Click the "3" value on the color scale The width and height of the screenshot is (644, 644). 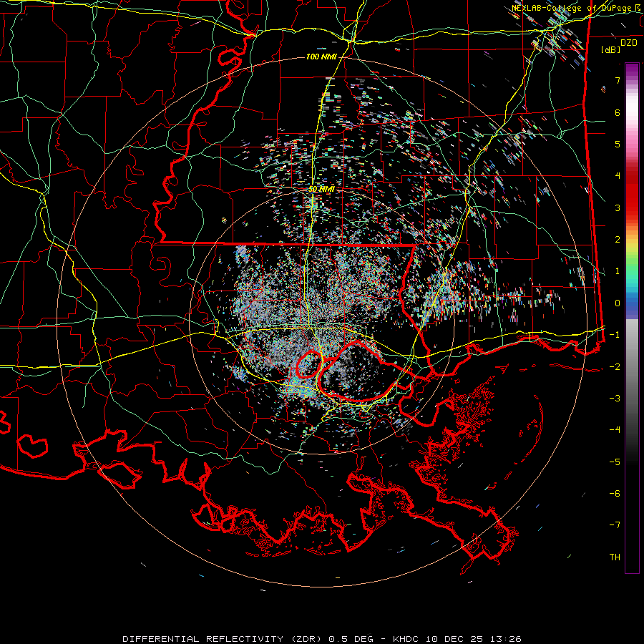(x=618, y=208)
